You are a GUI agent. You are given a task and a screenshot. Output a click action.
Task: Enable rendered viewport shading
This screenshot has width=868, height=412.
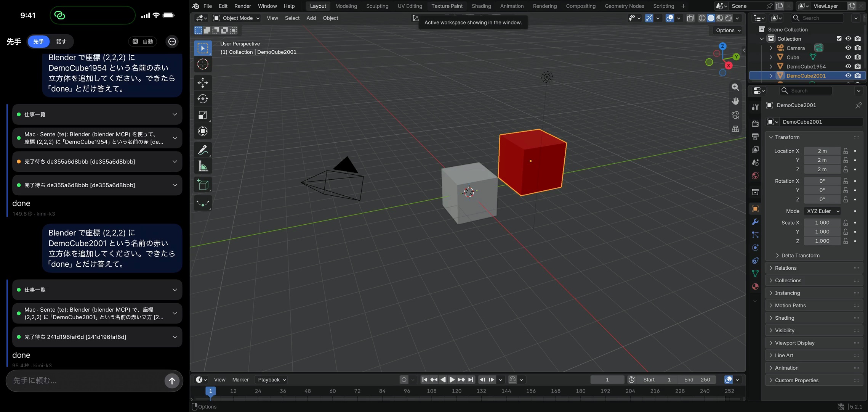coord(729,18)
